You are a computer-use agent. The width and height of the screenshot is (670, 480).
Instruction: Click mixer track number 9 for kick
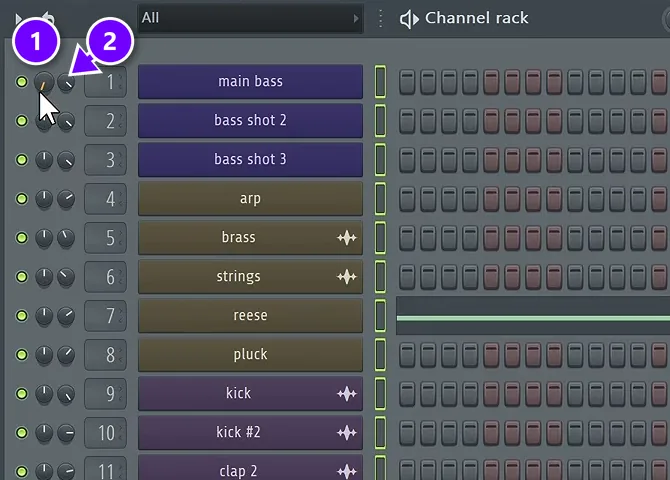pos(106,394)
